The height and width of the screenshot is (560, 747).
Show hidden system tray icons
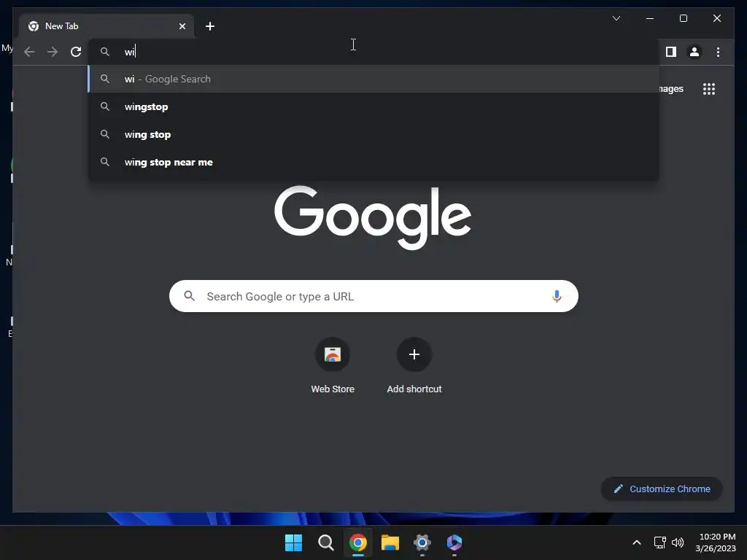(x=636, y=542)
